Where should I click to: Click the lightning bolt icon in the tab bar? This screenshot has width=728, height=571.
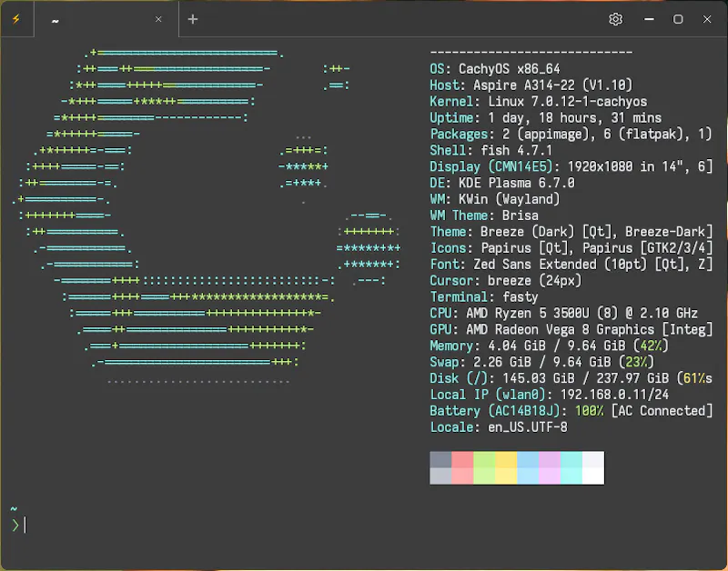tap(16, 19)
